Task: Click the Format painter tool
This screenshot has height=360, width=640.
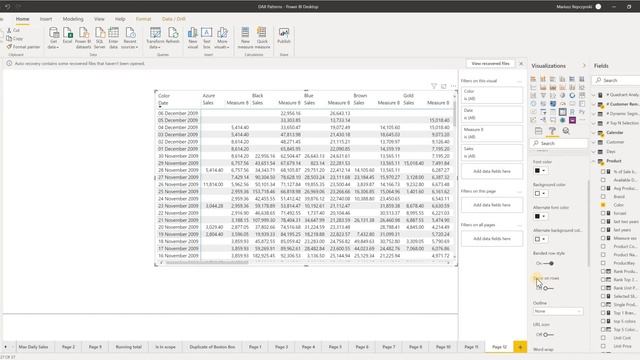Action: pos(23,47)
